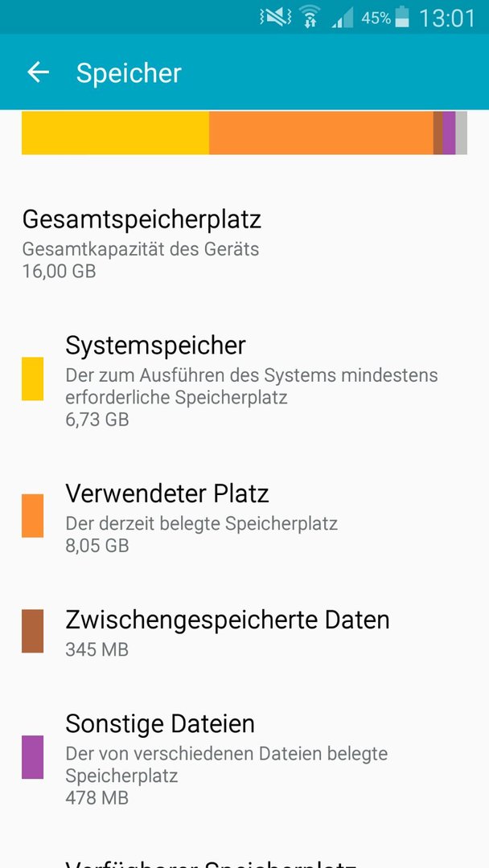489x868 pixels.
Task: Select the yellow Systemspeicher color square
Action: point(33,379)
